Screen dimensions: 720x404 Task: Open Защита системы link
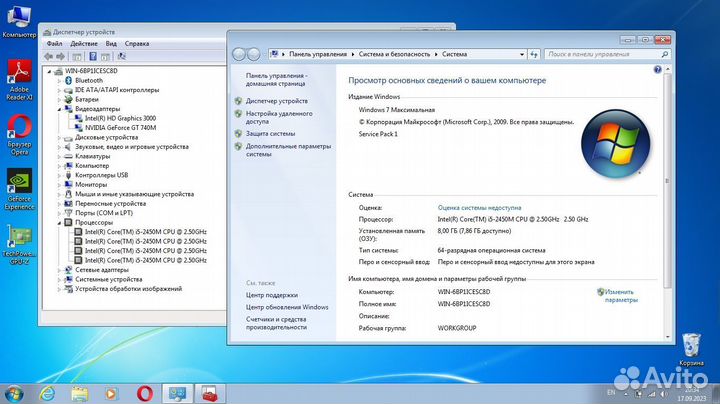click(x=270, y=134)
